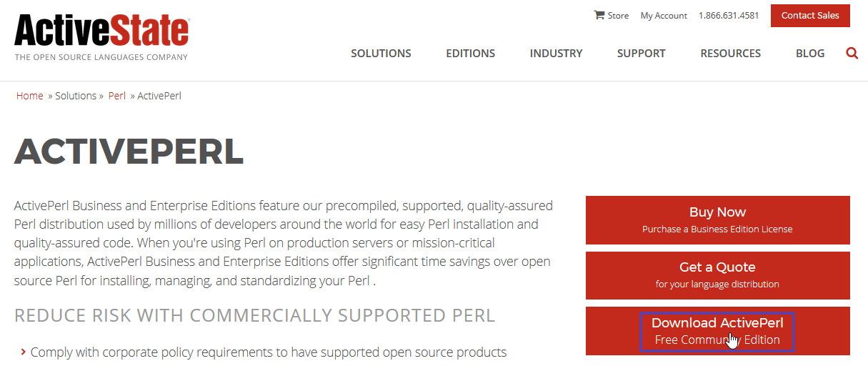Go to the Blog page
The image size is (868, 366).
pos(810,54)
